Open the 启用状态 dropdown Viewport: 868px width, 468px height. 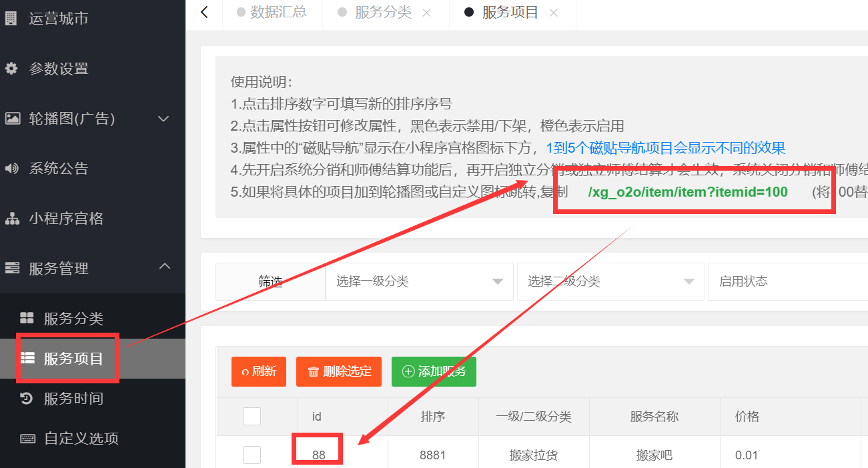[x=788, y=281]
